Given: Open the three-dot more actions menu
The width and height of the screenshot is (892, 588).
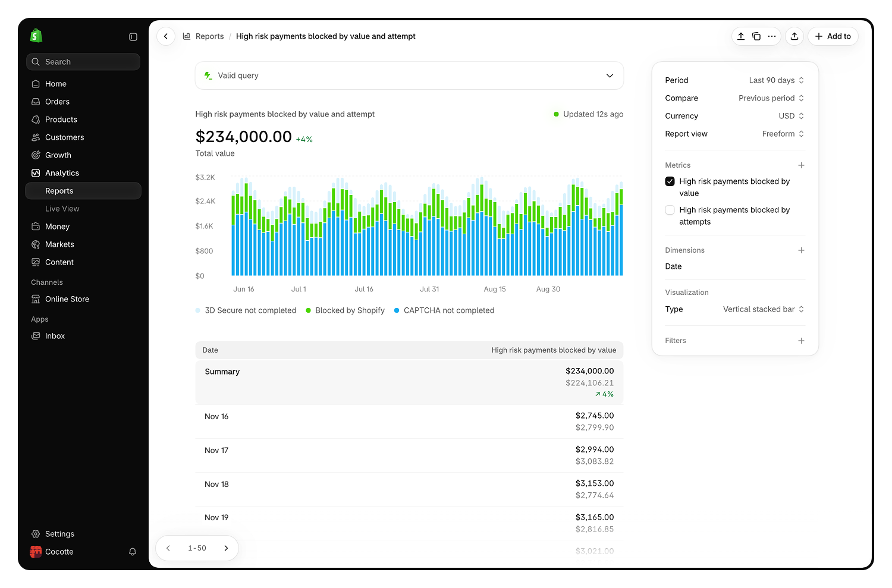Looking at the screenshot, I should (772, 36).
